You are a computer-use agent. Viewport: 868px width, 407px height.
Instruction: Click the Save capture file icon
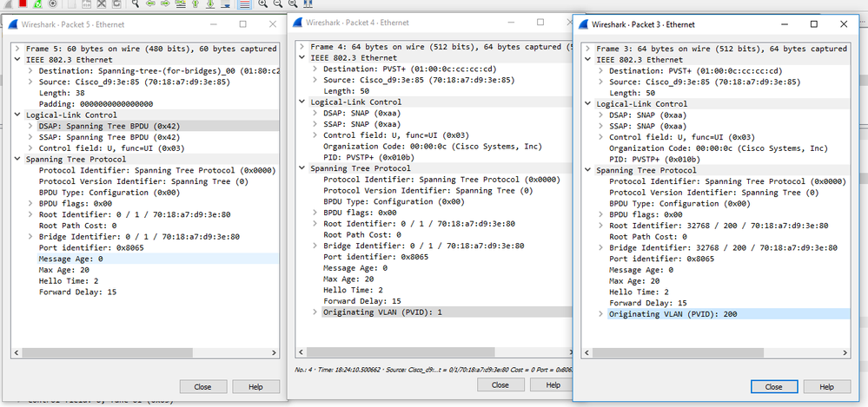tap(86, 3)
